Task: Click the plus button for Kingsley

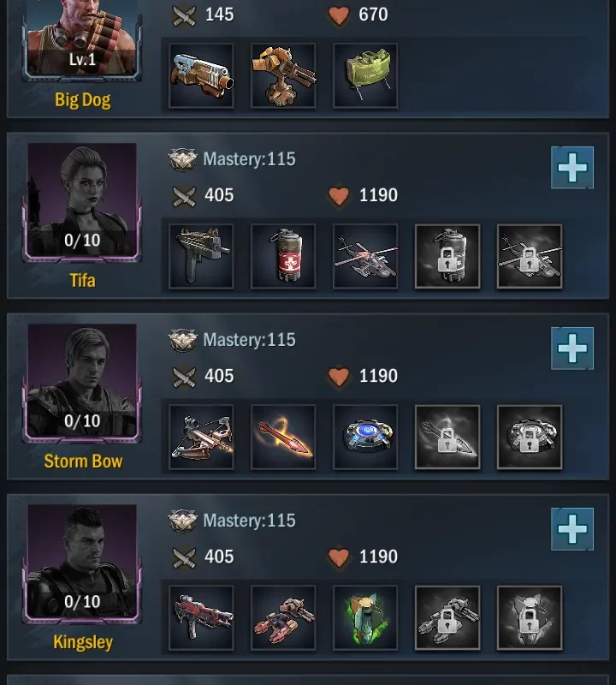Action: click(x=572, y=529)
